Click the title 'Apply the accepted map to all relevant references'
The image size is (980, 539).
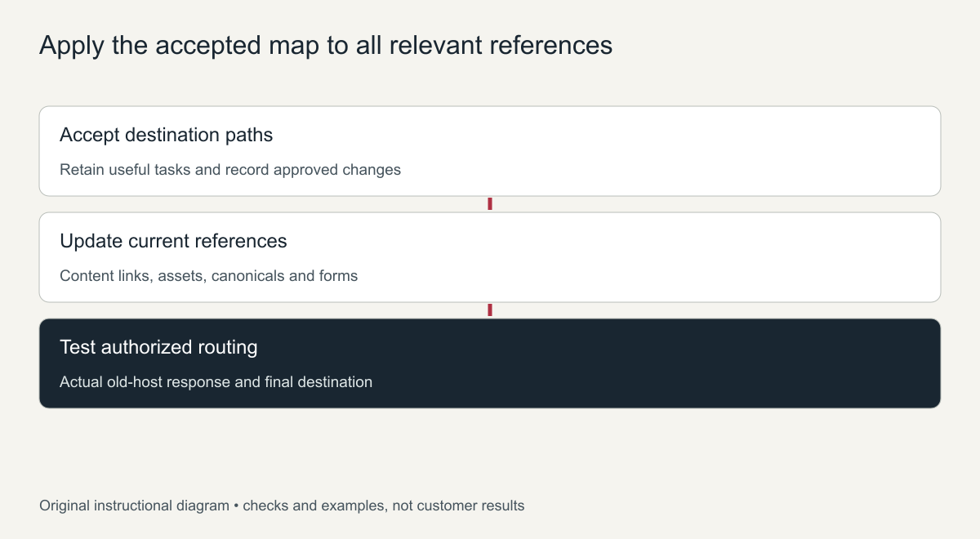pyautogui.click(x=326, y=46)
